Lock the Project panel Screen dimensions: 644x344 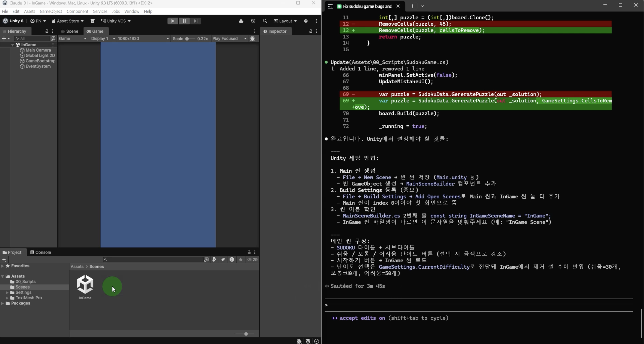(x=249, y=252)
